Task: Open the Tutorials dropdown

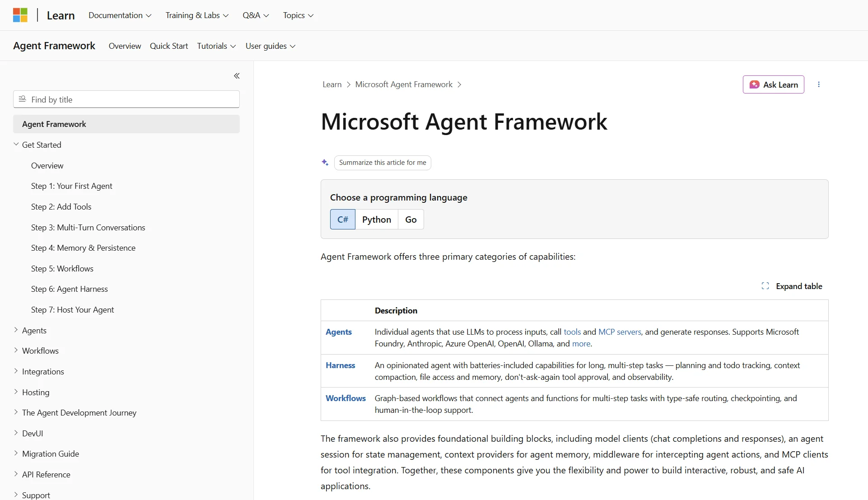Action: [x=216, y=46]
